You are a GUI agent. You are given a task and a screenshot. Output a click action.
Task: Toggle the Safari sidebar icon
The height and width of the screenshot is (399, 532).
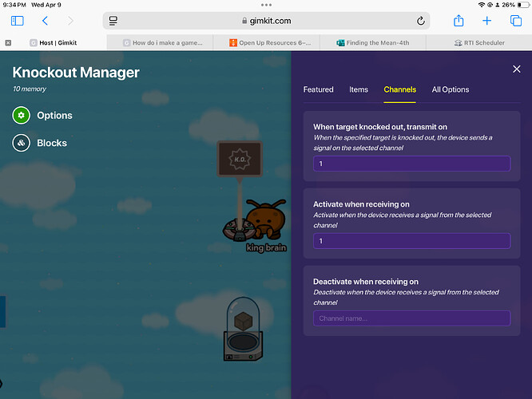click(x=17, y=21)
